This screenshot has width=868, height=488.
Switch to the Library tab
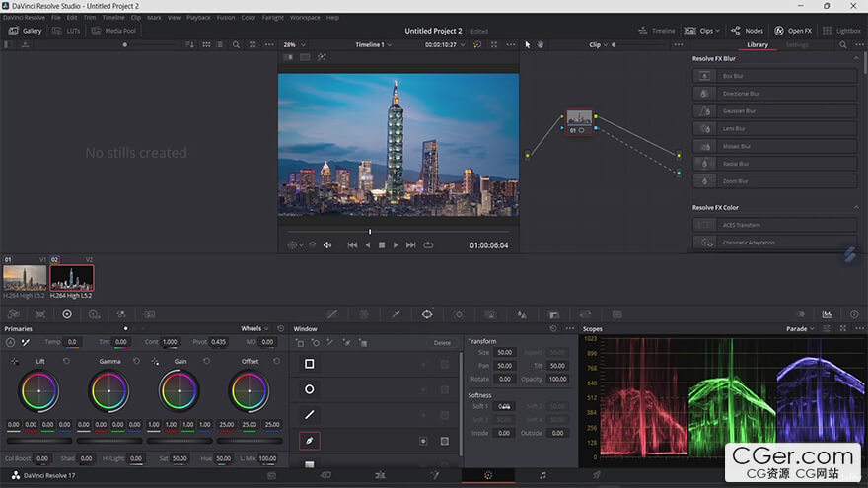[x=758, y=44]
